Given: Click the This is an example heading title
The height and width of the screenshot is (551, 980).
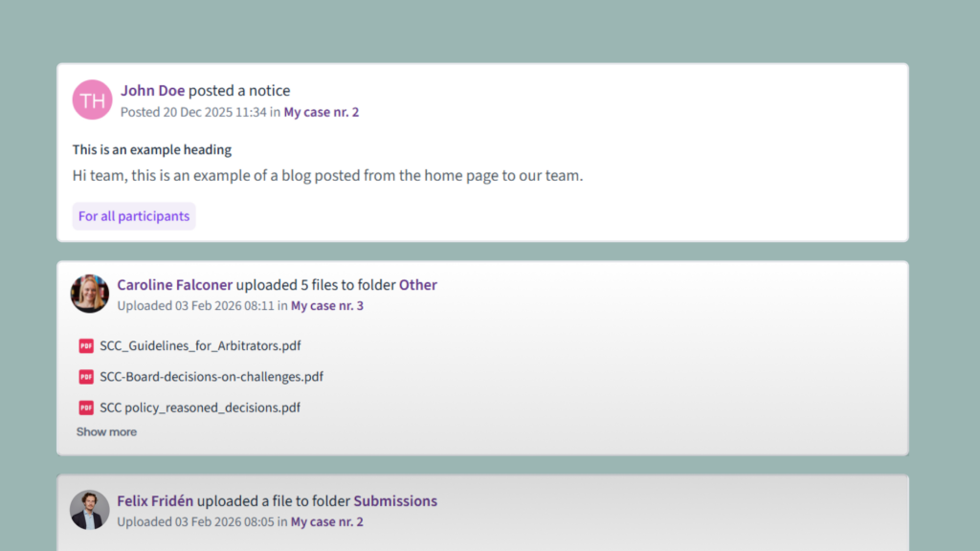Looking at the screenshot, I should tap(151, 150).
